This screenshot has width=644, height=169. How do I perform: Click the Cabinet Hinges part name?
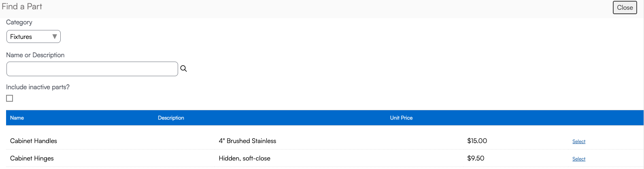click(x=32, y=158)
